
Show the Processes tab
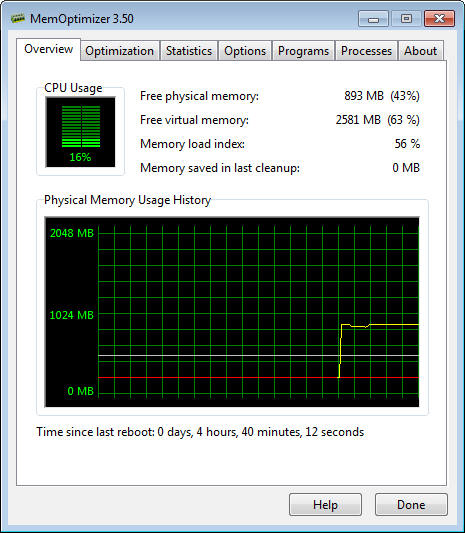366,51
